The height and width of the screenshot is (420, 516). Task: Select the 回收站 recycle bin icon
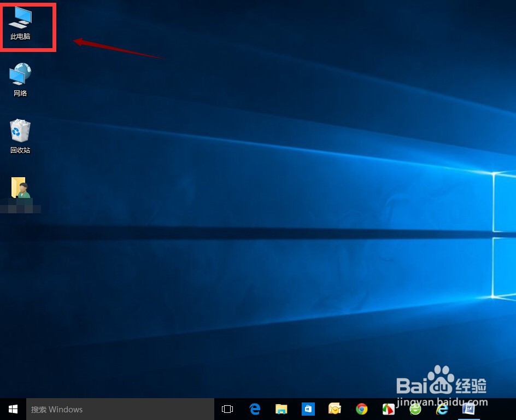(20, 137)
